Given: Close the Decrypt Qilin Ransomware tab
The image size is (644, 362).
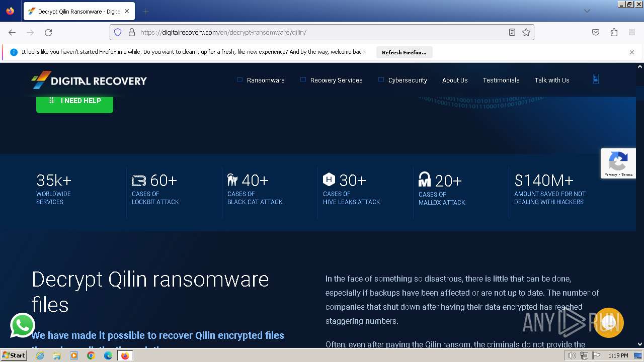Looking at the screenshot, I should 127,11.
